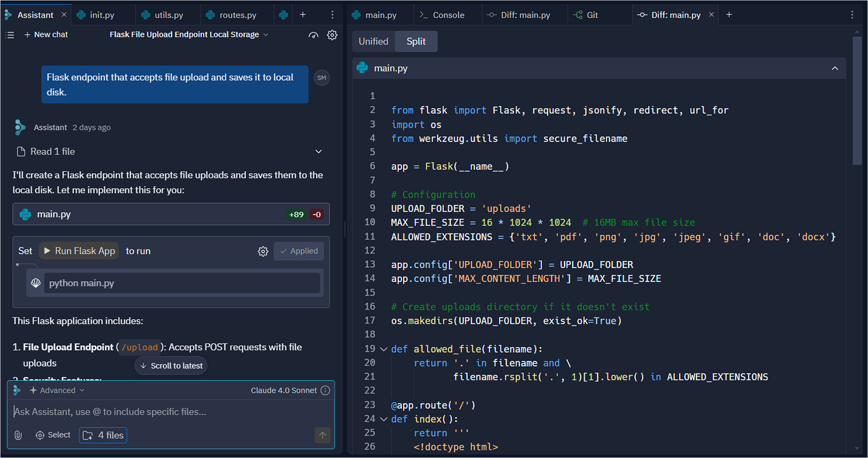The image size is (868, 458).
Task: Open Assistant settings gear in chat header
Action: coord(332,35)
